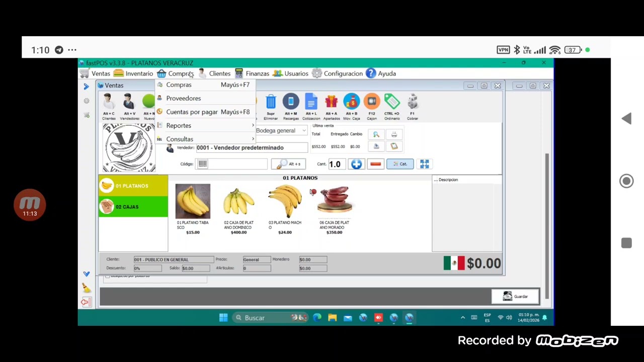Click the Descuento field showing 0%
The height and width of the screenshot is (362, 644).
point(147,268)
